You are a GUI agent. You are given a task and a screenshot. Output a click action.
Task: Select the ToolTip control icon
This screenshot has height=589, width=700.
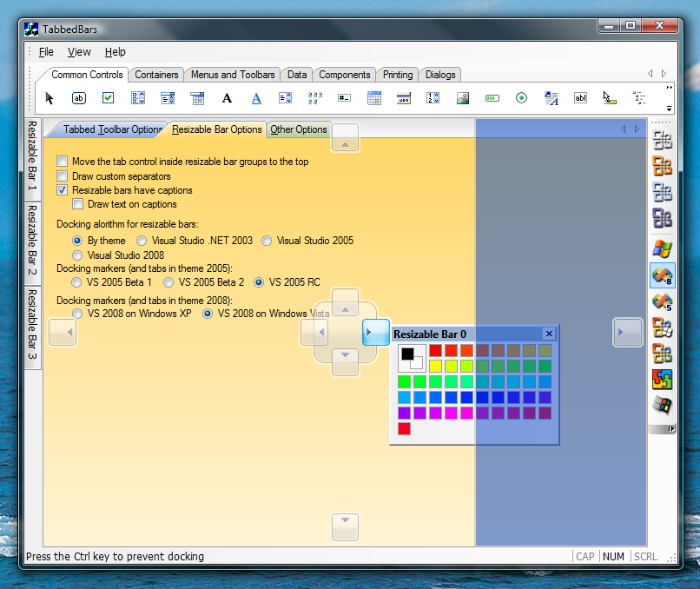(610, 98)
